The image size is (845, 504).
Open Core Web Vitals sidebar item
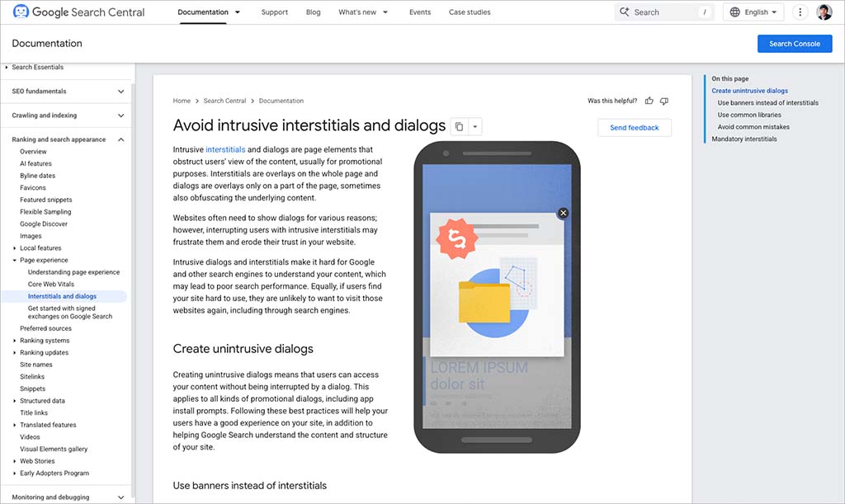[51, 285]
